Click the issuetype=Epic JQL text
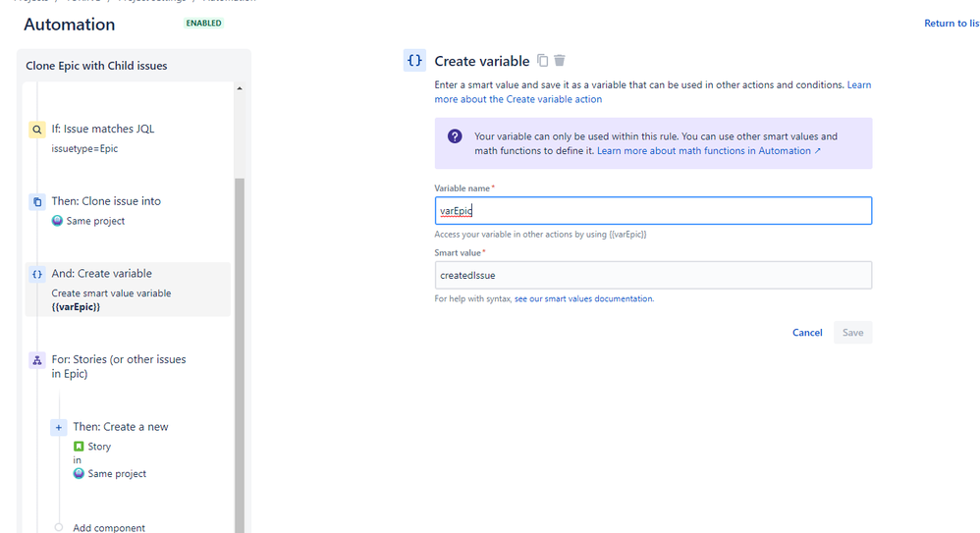Screen dimensions: 980x533 tap(84, 149)
